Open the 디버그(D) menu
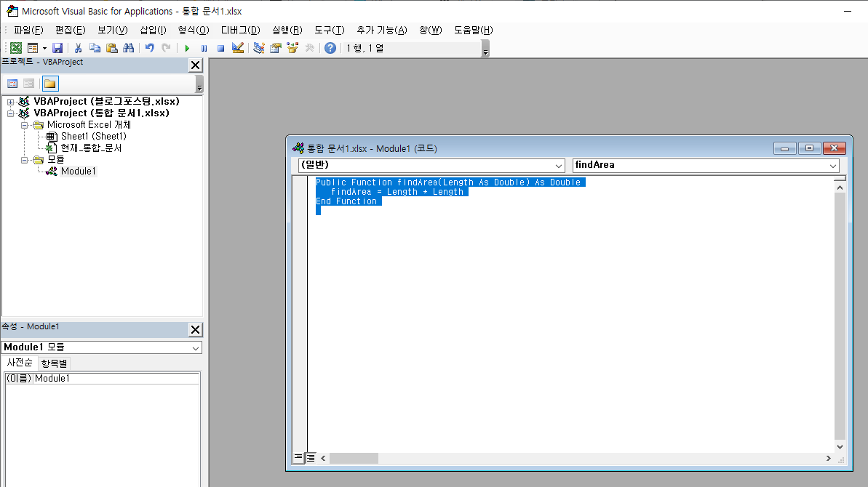868x487 pixels. tap(240, 31)
